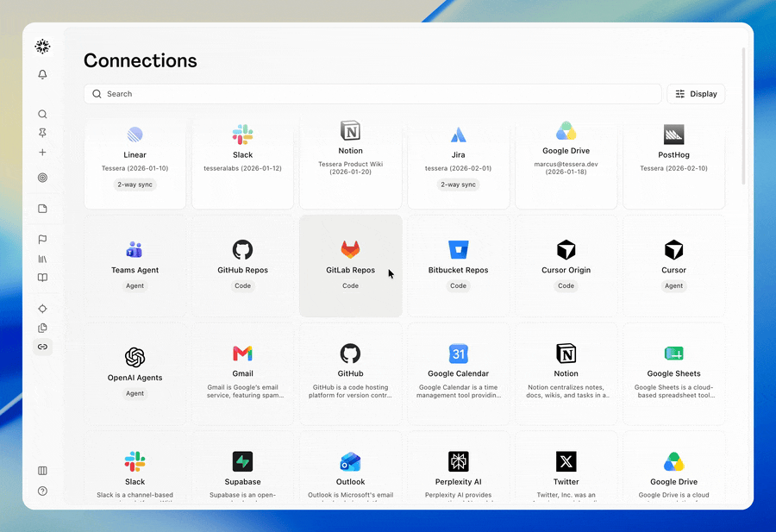Screen dimensions: 776x532
Task: Click the snowflake app logo in sidebar
Action: click(x=42, y=47)
